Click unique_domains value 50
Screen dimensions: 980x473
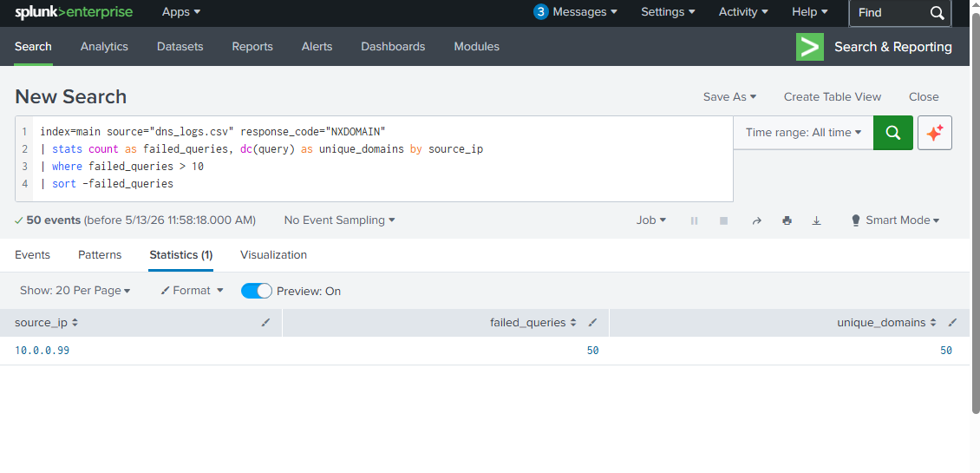[x=946, y=351]
